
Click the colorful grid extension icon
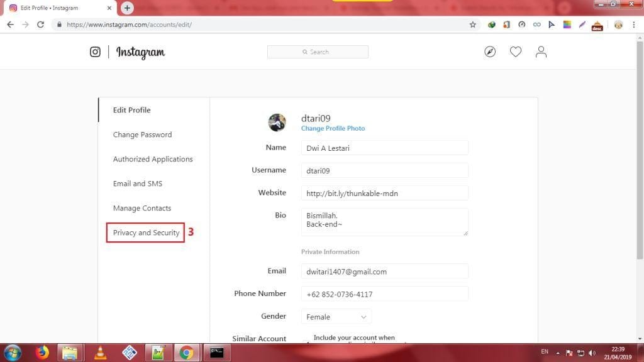(567, 25)
